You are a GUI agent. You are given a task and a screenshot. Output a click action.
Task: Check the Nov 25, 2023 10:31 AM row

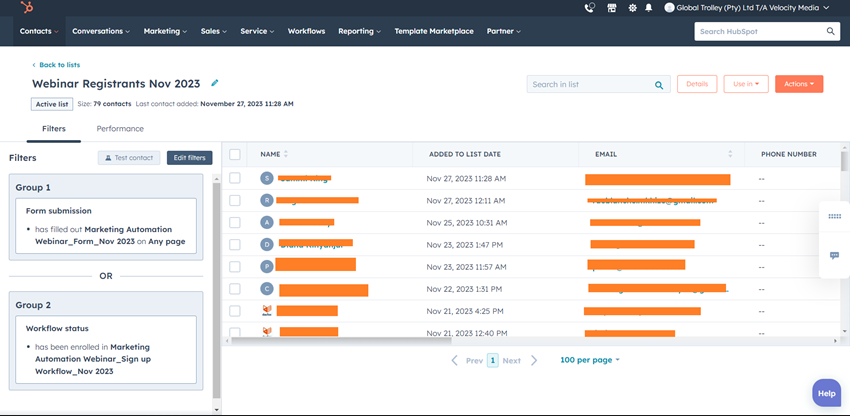(x=235, y=222)
